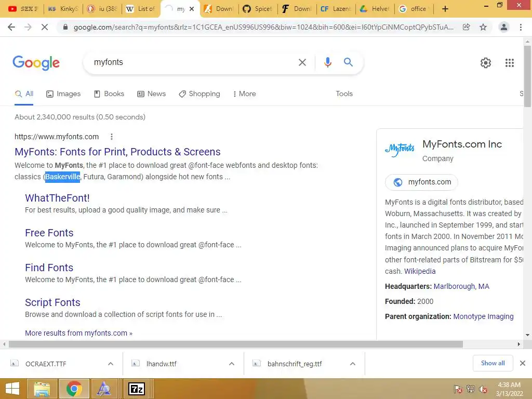Open the Wikipedia link in knowledge panel

[x=420, y=271]
